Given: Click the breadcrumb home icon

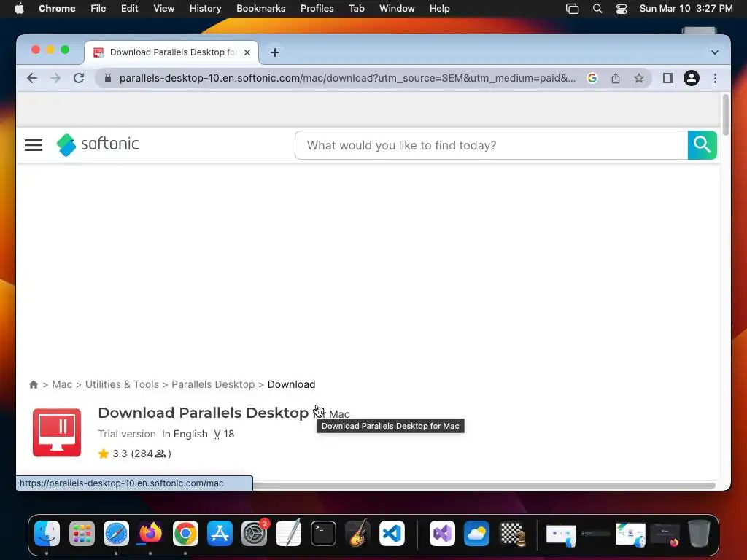Looking at the screenshot, I should pos(34,384).
